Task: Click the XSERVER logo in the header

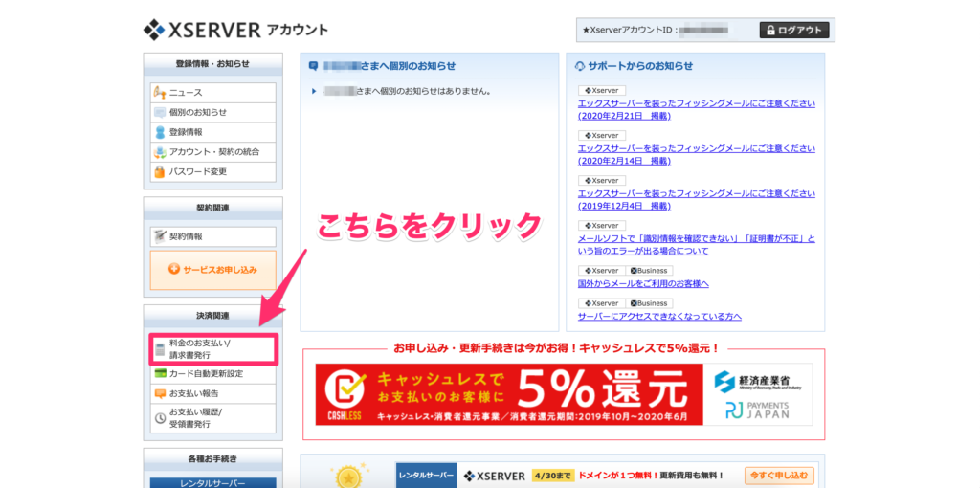Action: pos(235,30)
